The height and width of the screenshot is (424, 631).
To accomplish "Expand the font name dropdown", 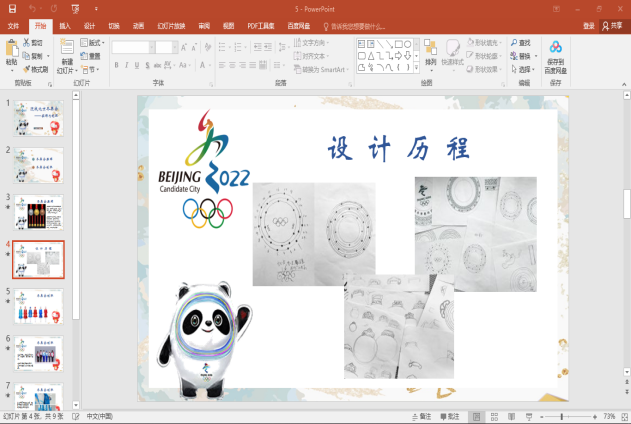I will click(x=150, y=47).
